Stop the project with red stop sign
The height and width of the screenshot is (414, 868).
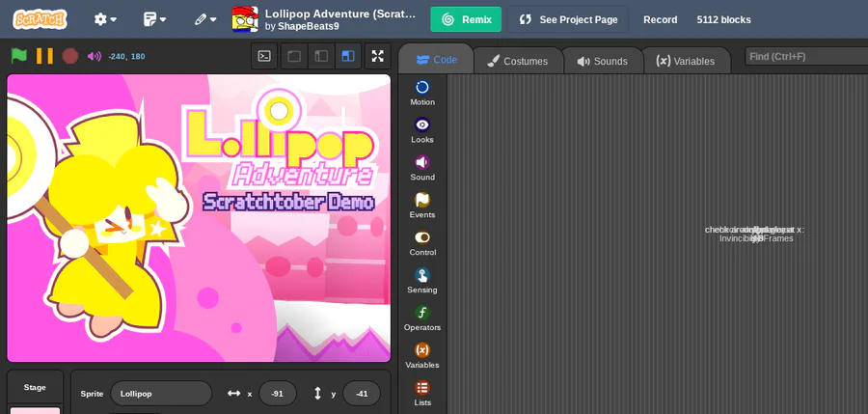[x=70, y=56]
